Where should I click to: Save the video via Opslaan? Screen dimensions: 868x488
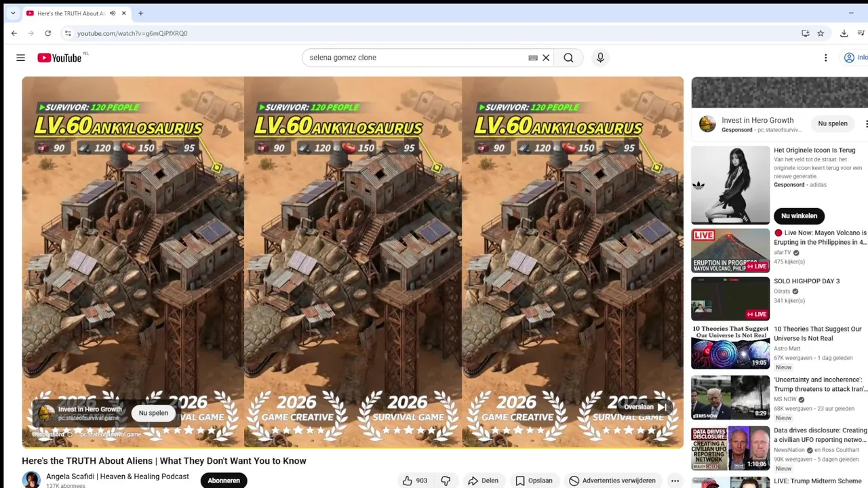coord(534,481)
